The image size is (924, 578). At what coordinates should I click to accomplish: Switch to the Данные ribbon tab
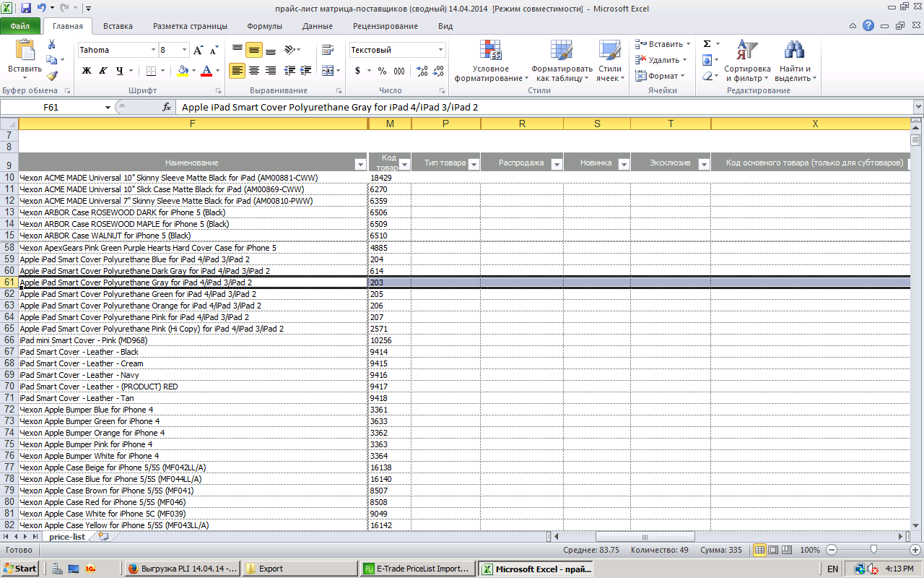pyautogui.click(x=318, y=26)
